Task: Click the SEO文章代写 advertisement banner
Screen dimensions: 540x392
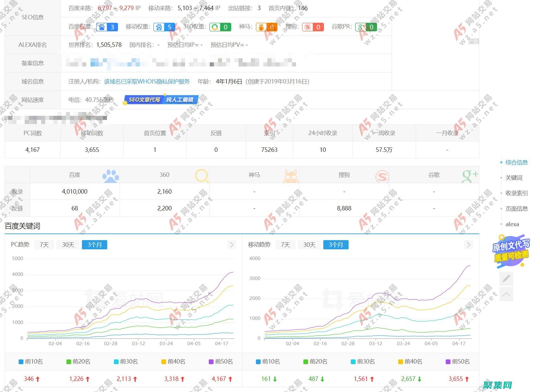Action: [x=161, y=100]
